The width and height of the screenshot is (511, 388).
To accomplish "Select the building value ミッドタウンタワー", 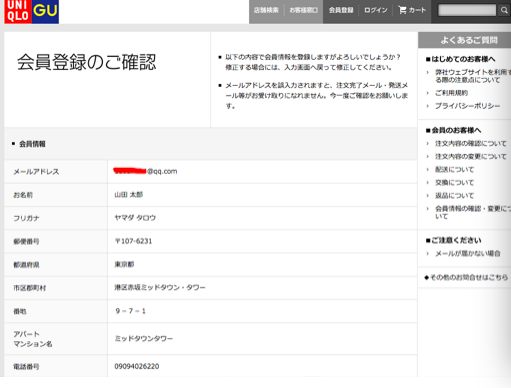I will pyautogui.click(x=144, y=339).
